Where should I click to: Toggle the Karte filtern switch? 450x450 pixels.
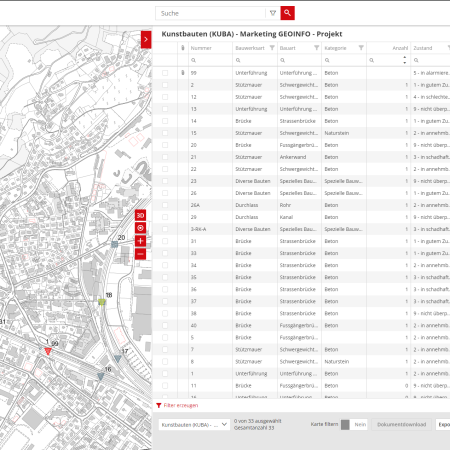354,424
